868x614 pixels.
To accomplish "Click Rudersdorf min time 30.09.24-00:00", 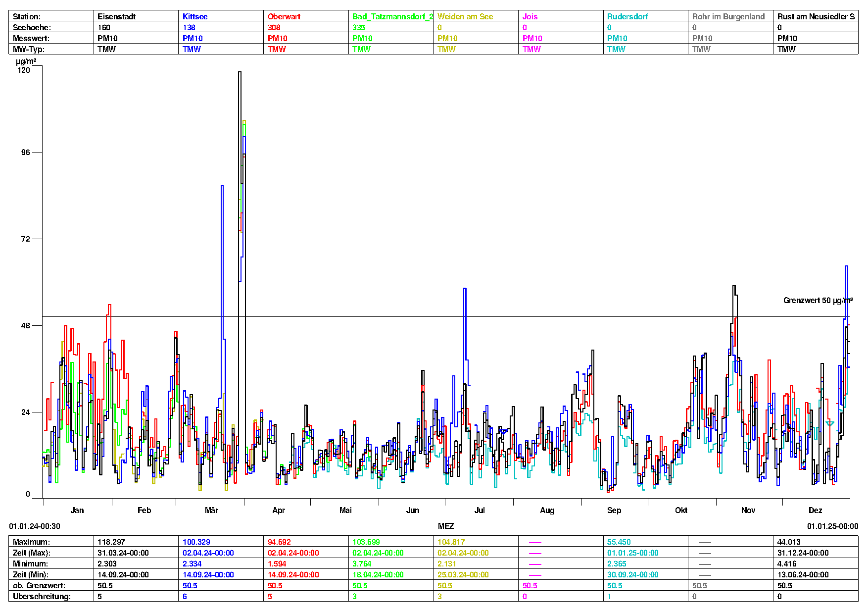I will pos(633,574).
